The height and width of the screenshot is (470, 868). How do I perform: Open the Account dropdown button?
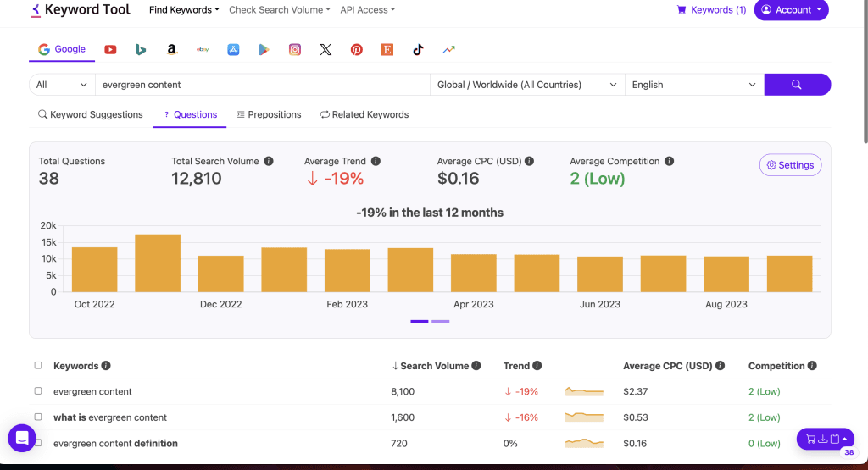791,10
